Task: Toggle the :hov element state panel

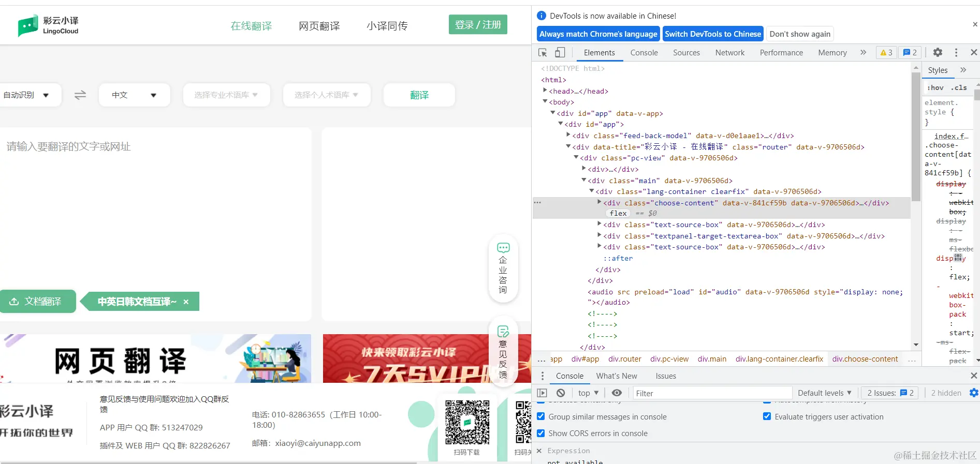Action: click(x=935, y=88)
